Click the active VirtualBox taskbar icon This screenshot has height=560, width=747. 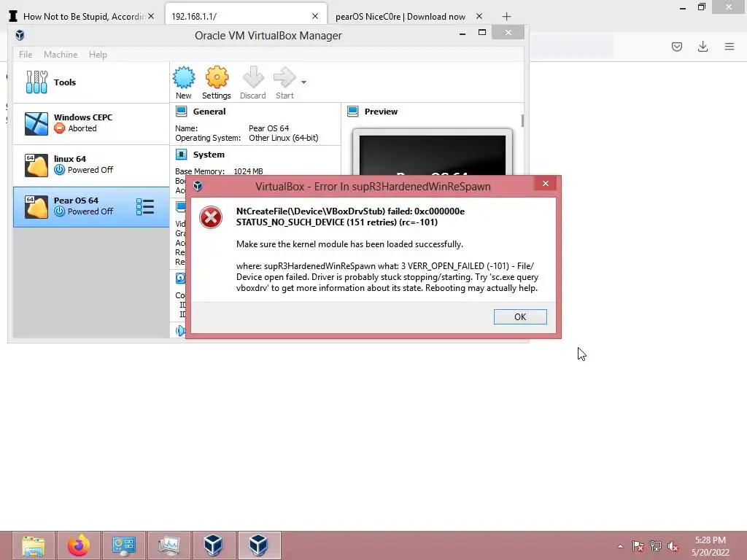pyautogui.click(x=259, y=545)
